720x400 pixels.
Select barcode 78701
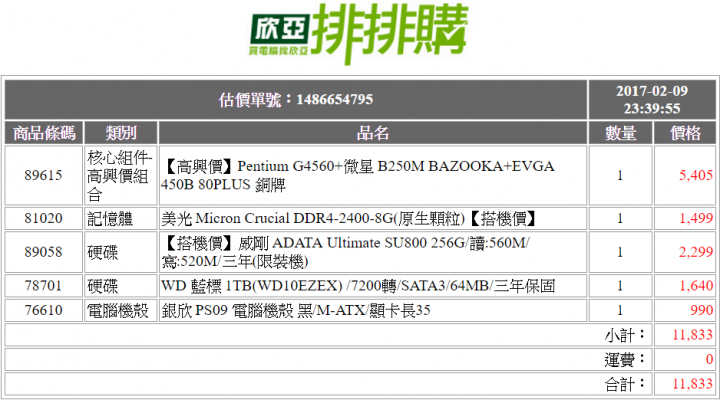pos(44,286)
